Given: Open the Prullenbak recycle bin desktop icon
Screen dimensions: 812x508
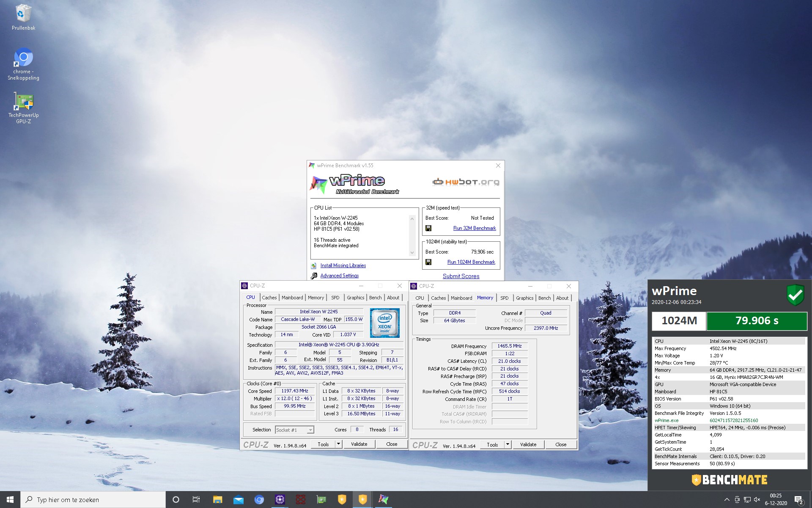Looking at the screenshot, I should click(23, 17).
